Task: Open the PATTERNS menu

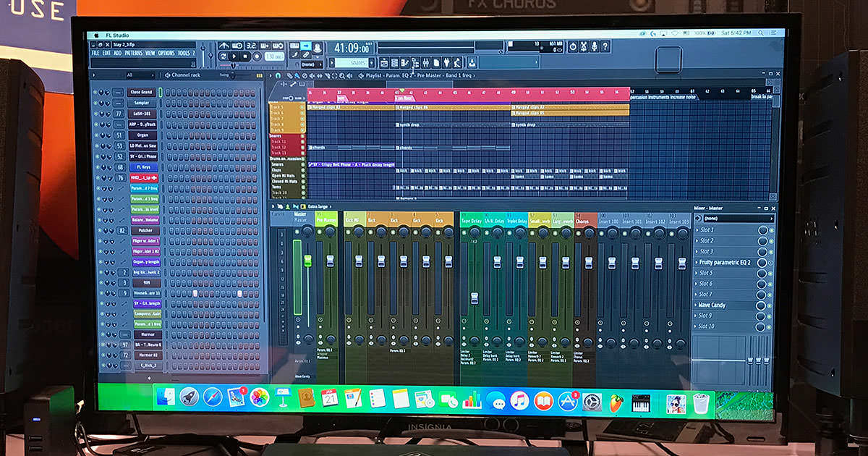Action: point(133,53)
